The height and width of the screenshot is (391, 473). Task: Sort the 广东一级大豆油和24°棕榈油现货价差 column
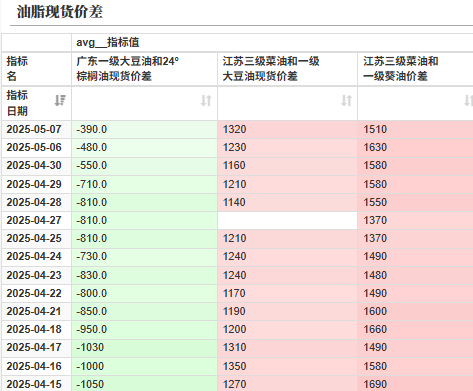[x=206, y=101]
